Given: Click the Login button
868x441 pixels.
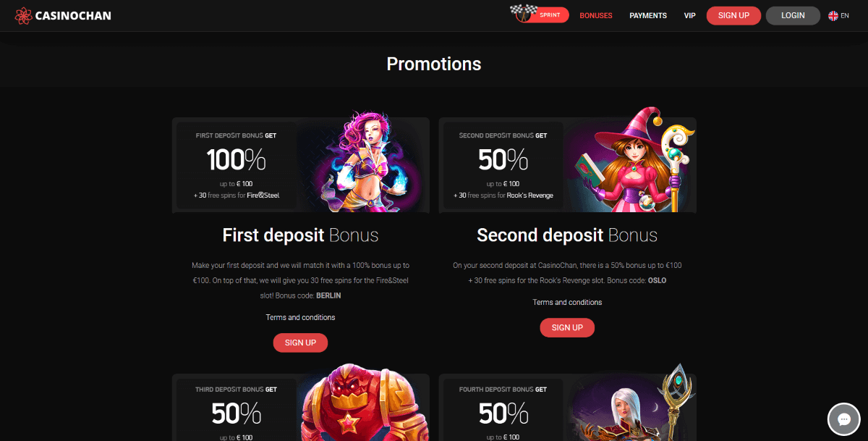Looking at the screenshot, I should click(x=793, y=15).
